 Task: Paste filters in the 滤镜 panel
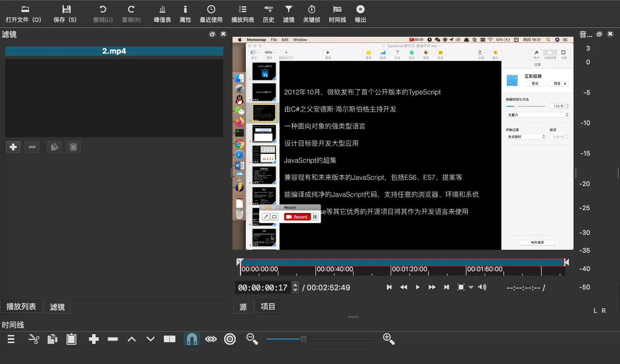point(74,147)
